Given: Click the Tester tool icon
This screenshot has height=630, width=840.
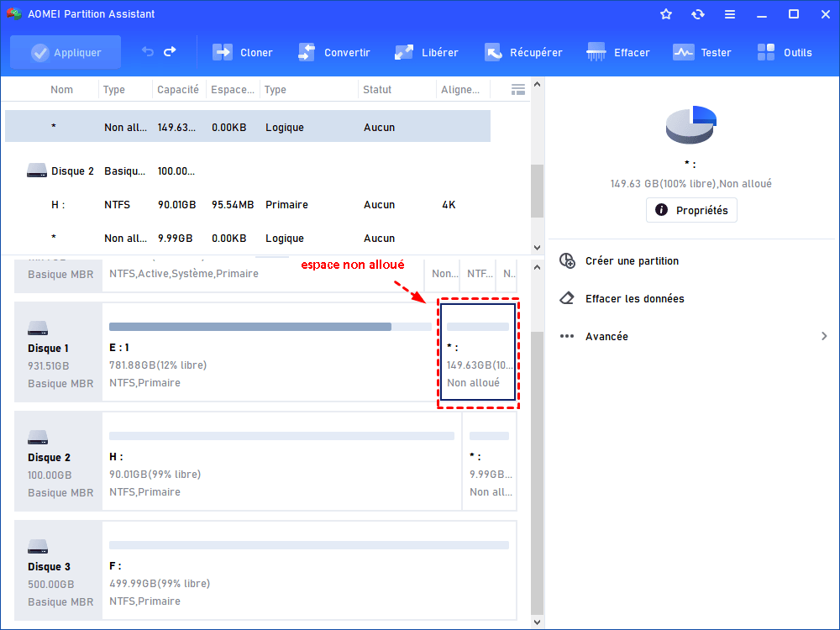Looking at the screenshot, I should pyautogui.click(x=684, y=52).
